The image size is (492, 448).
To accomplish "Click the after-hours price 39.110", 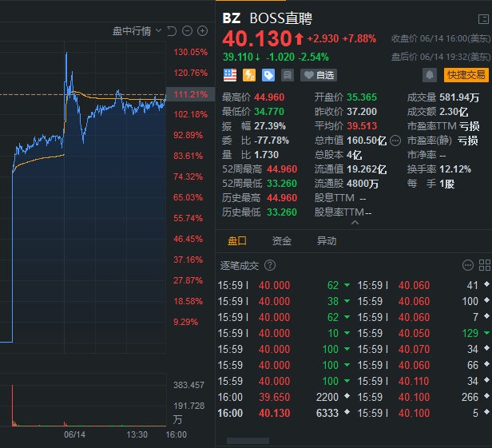I will (237, 57).
